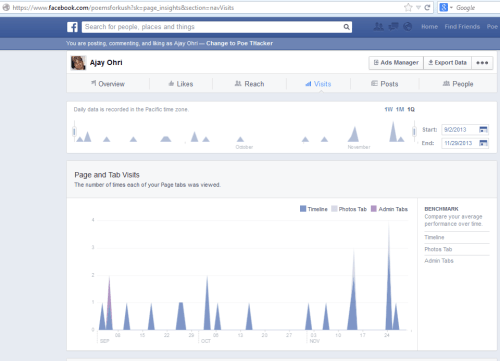Click the Facebook logo icon
Viewport: 500px width, 361px height.
72,27
